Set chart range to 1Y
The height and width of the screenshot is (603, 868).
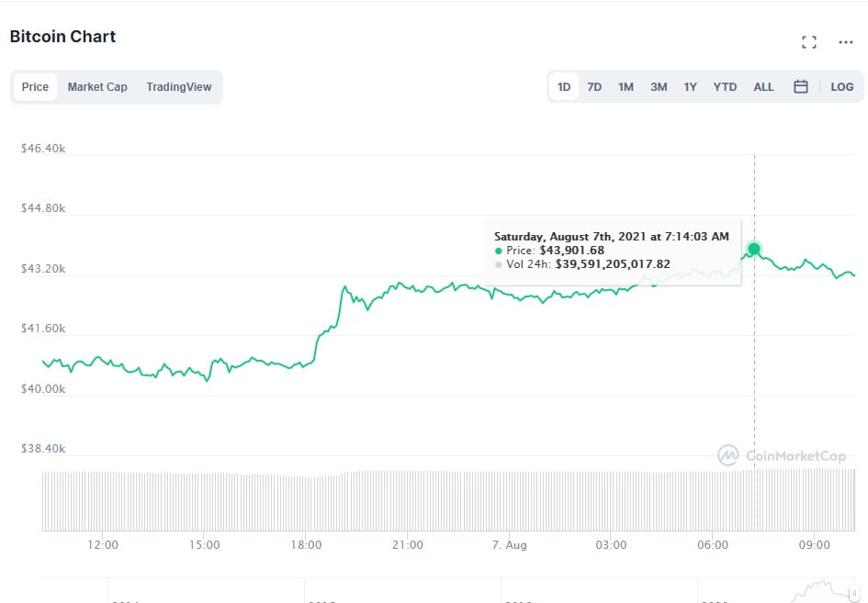pos(690,87)
